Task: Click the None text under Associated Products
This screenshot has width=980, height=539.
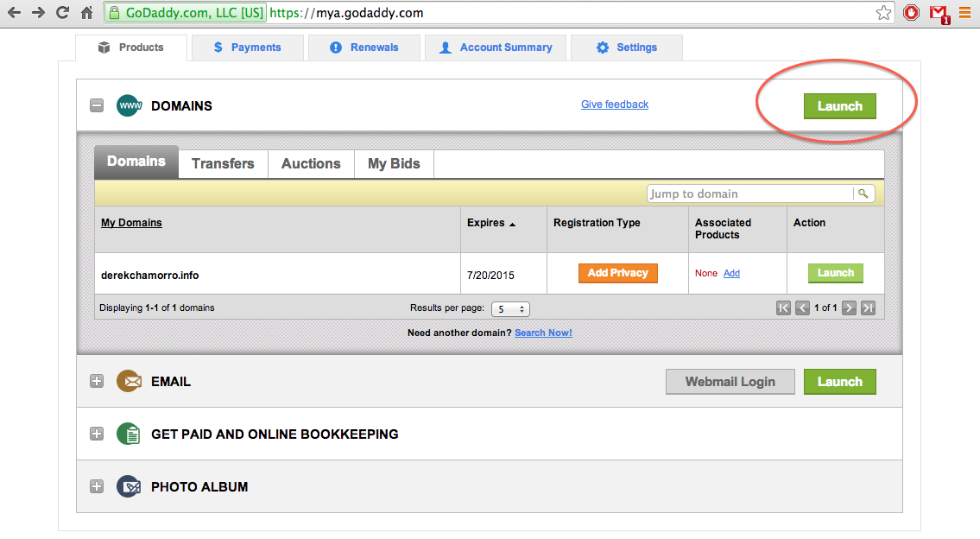Action: pos(706,273)
